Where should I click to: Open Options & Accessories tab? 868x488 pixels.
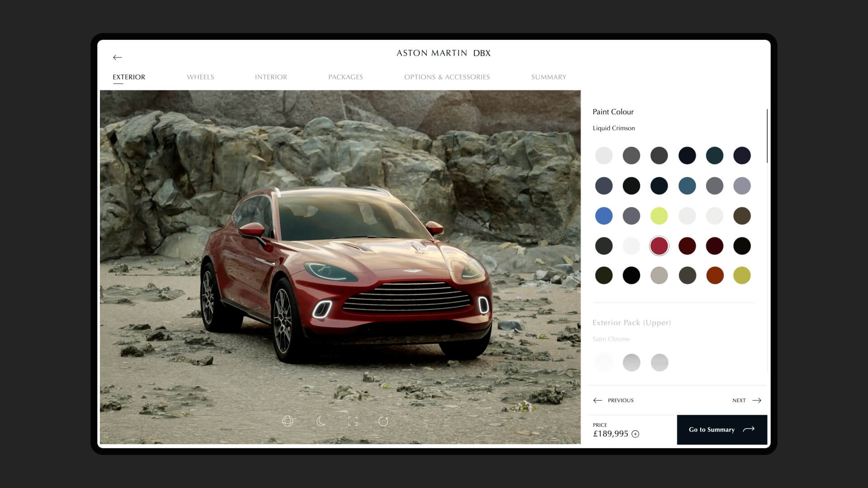[x=447, y=77]
